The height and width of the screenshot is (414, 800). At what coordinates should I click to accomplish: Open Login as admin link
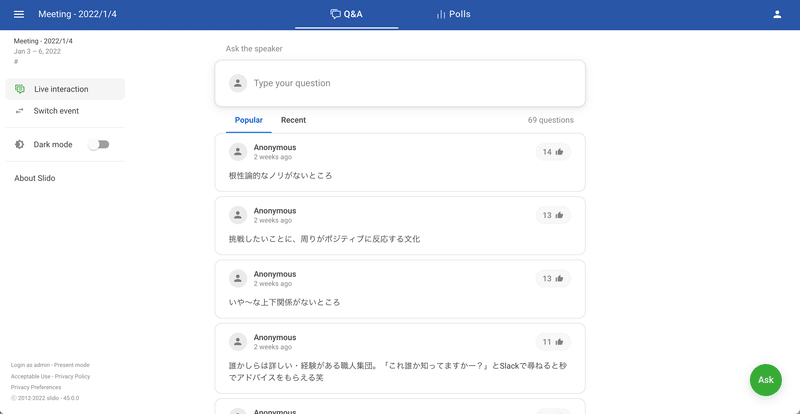pos(31,365)
